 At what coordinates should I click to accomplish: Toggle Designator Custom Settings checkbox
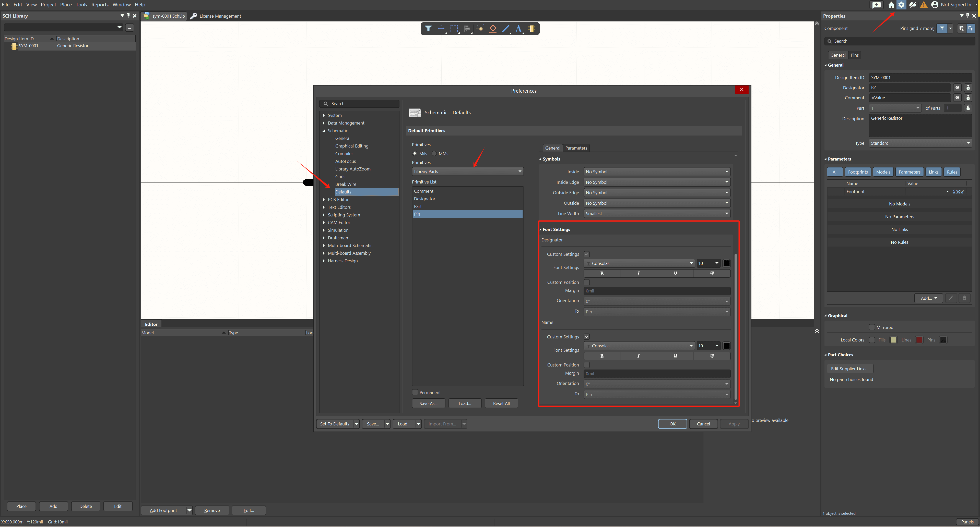587,254
